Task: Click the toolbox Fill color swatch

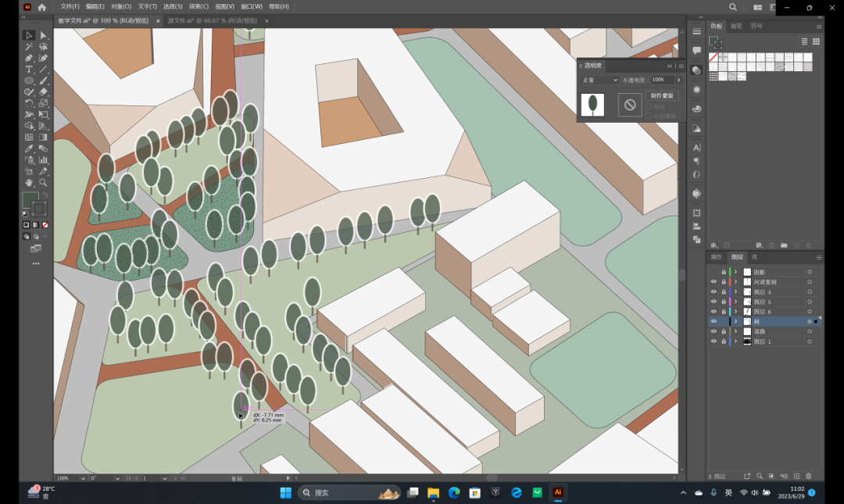Action: point(30,200)
